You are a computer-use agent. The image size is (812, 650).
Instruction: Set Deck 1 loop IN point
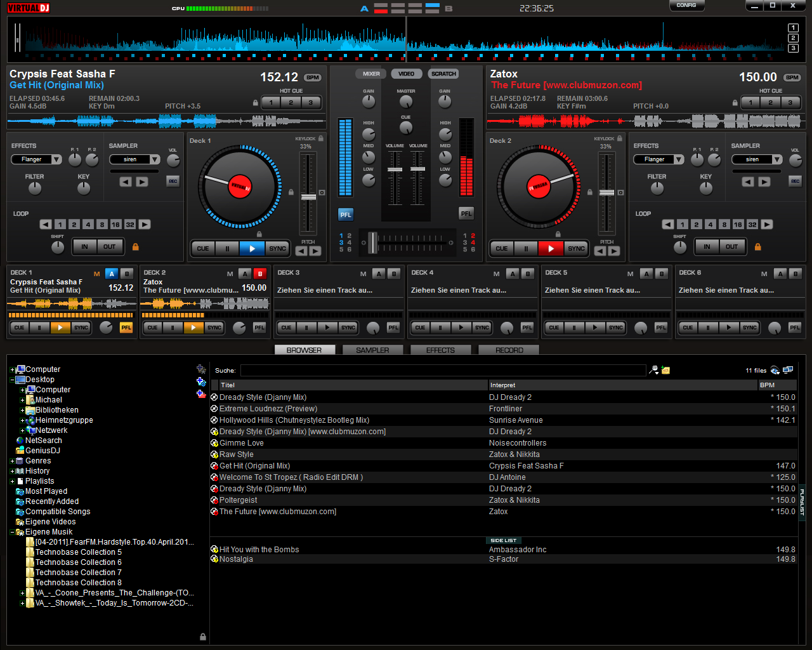pyautogui.click(x=84, y=247)
